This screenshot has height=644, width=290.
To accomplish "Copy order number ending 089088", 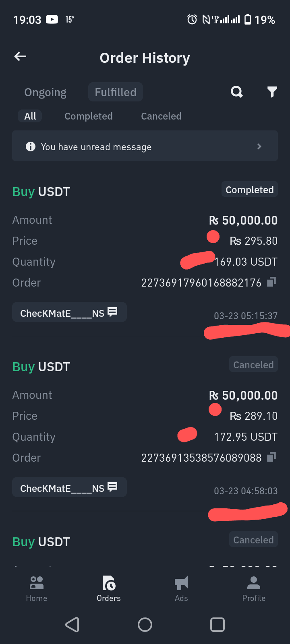I will (x=271, y=457).
